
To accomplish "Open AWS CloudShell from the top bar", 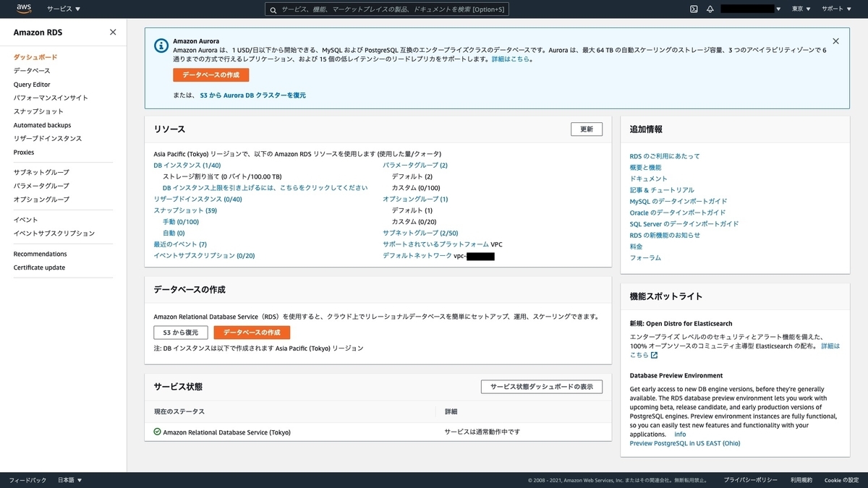I will pos(694,9).
